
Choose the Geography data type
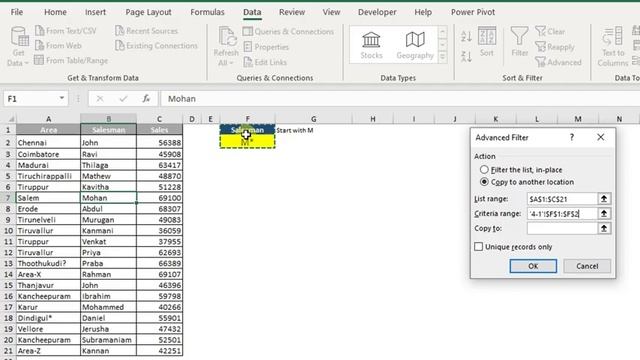pyautogui.click(x=415, y=46)
